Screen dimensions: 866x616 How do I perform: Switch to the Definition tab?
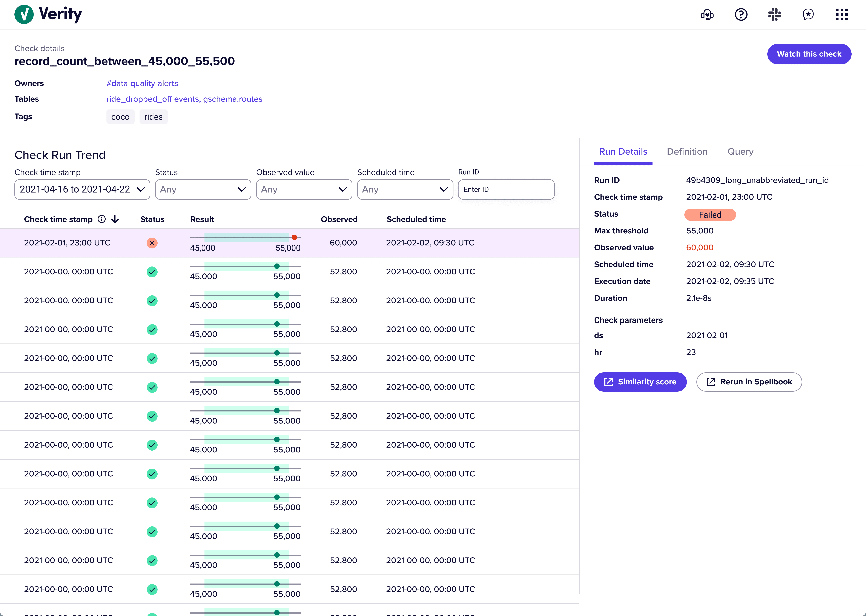[687, 152]
